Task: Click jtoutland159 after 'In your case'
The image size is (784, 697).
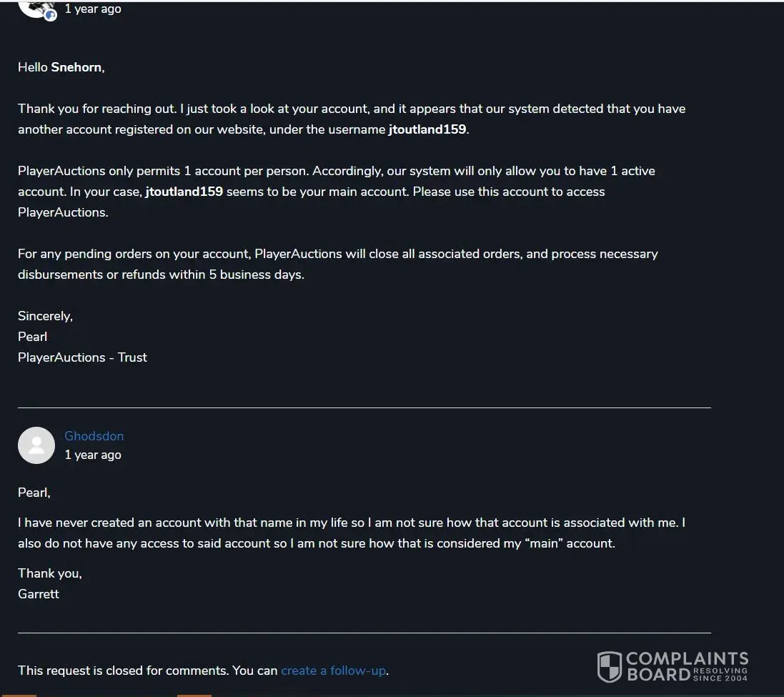Action: pyautogui.click(x=184, y=192)
